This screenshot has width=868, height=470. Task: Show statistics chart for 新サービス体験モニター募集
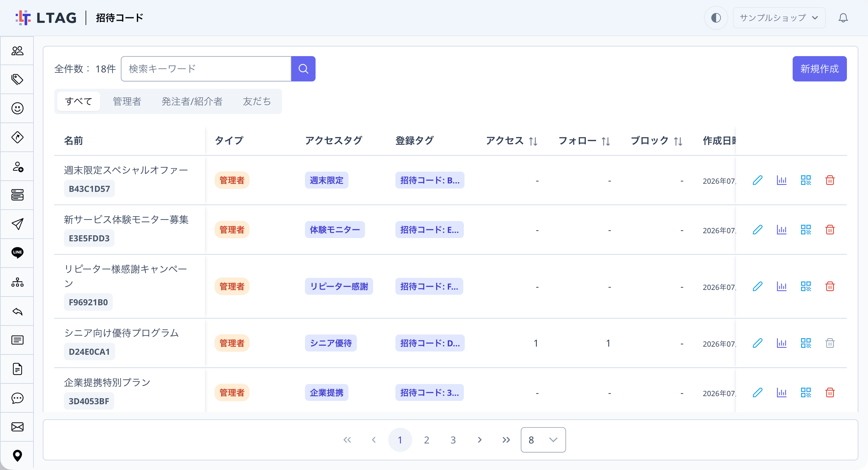point(782,230)
